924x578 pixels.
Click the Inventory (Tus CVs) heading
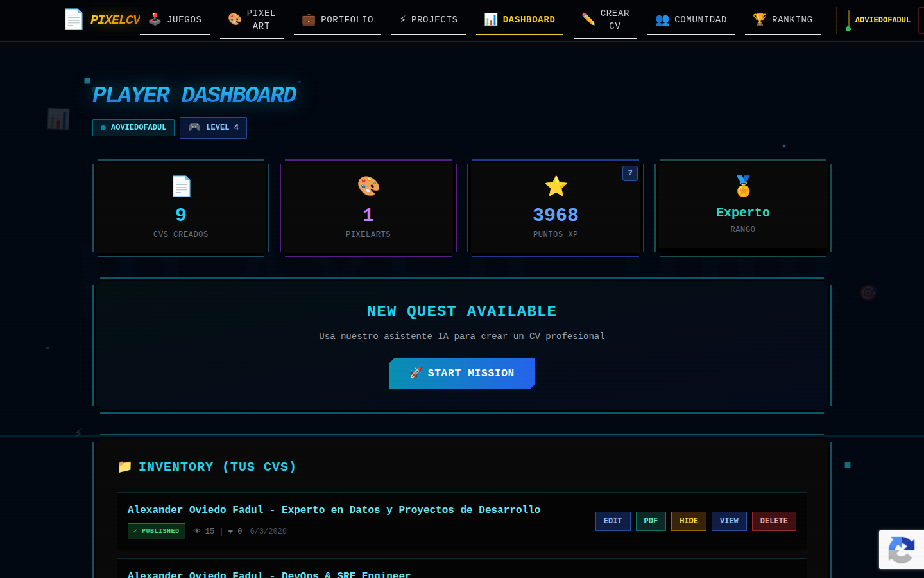click(218, 467)
